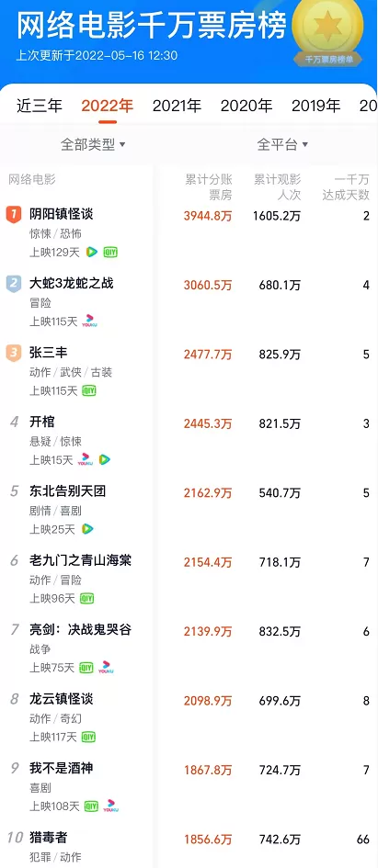The width and height of the screenshot is (378, 868).
Task: Tap the rank 2 blue badge
Action: (x=14, y=284)
